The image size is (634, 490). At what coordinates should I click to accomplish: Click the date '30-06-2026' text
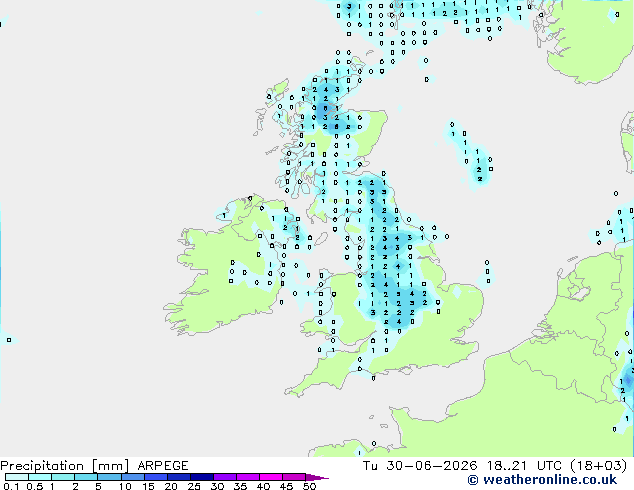(431, 466)
